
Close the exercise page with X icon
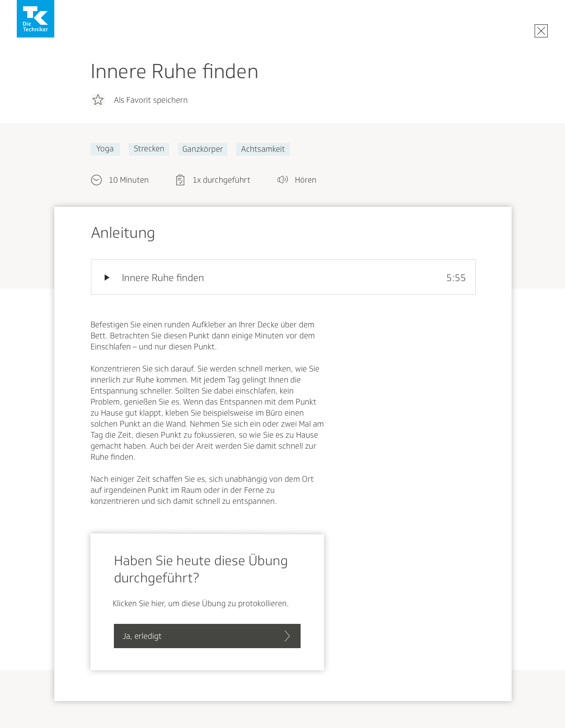coord(541,31)
